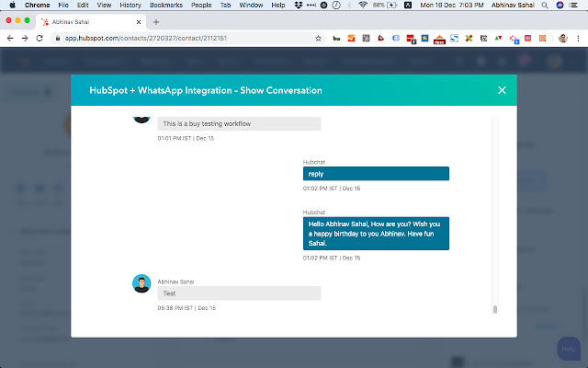Open the Tab menu
This screenshot has width=588, height=368.
(x=225, y=5)
